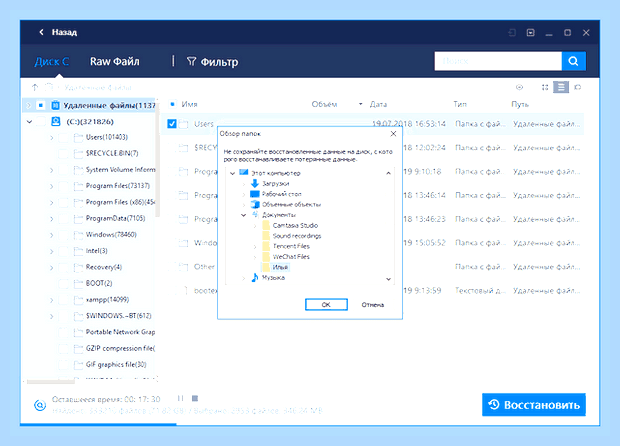Select the Other folder row
The height and width of the screenshot is (446, 620).
372,266
